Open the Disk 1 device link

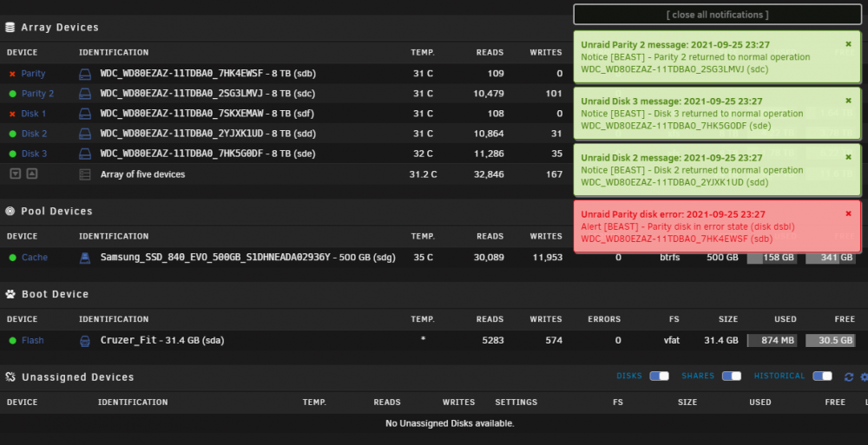click(34, 114)
